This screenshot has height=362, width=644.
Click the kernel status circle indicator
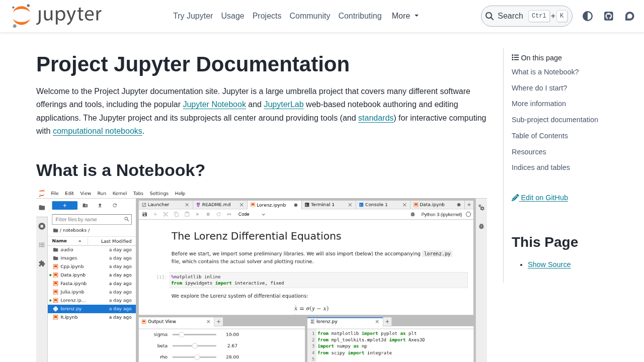click(x=468, y=214)
